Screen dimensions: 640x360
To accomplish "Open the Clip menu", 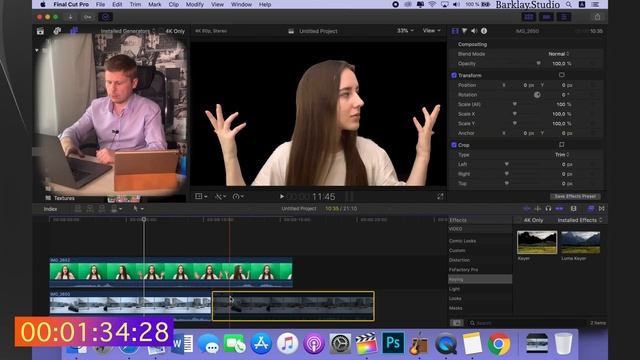I will click(x=173, y=4).
